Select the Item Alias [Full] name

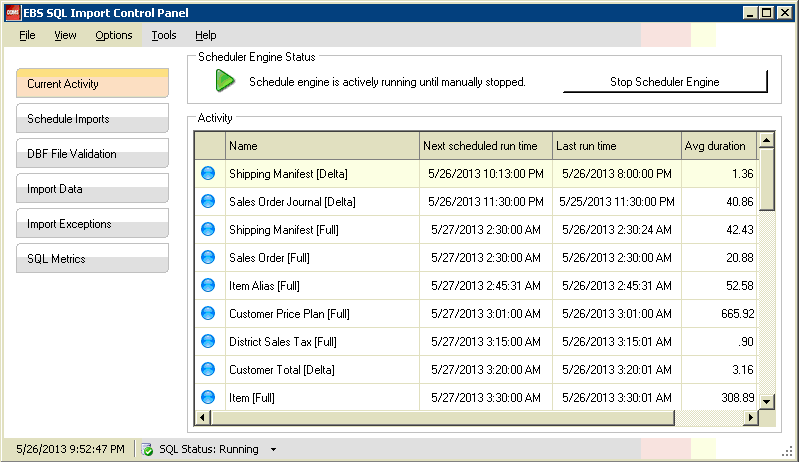[264, 286]
